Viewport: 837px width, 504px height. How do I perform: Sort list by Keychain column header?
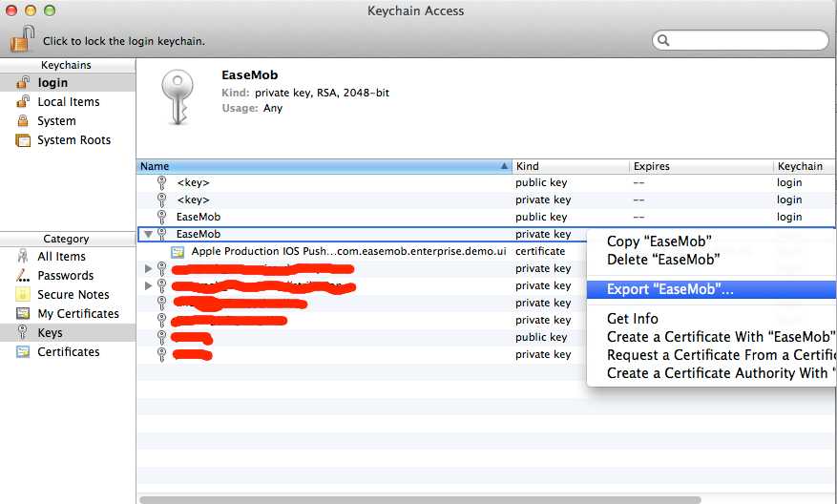point(805,166)
